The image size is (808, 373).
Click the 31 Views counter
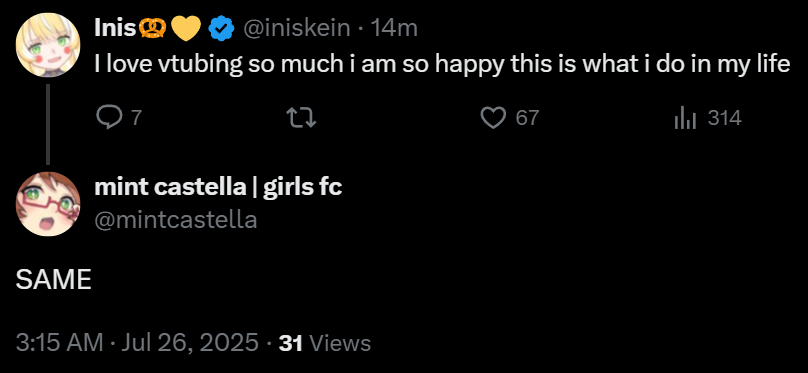click(325, 343)
